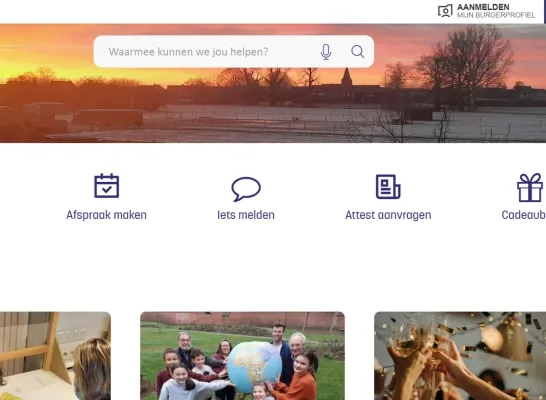Open the woman at desk news card
The height and width of the screenshot is (400, 546).
[55, 356]
